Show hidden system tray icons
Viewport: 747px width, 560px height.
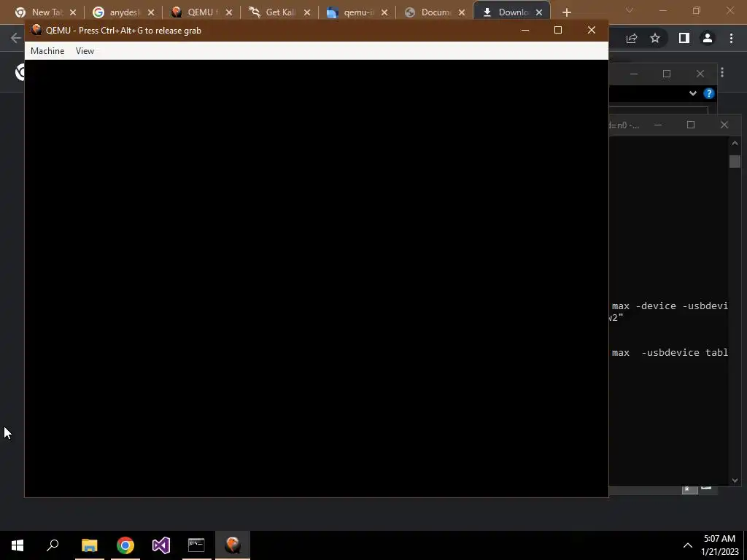tap(687, 545)
